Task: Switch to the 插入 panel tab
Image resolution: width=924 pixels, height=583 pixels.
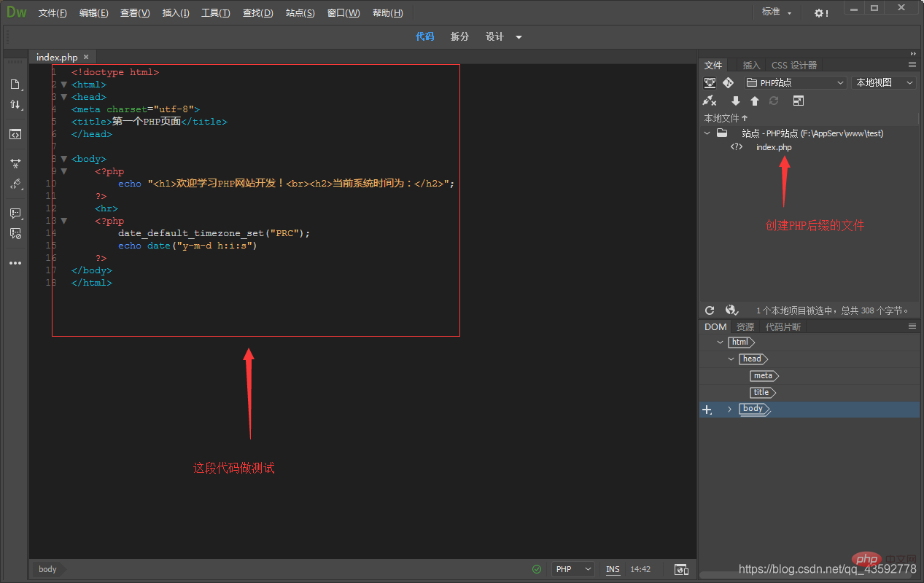Action: click(x=751, y=65)
